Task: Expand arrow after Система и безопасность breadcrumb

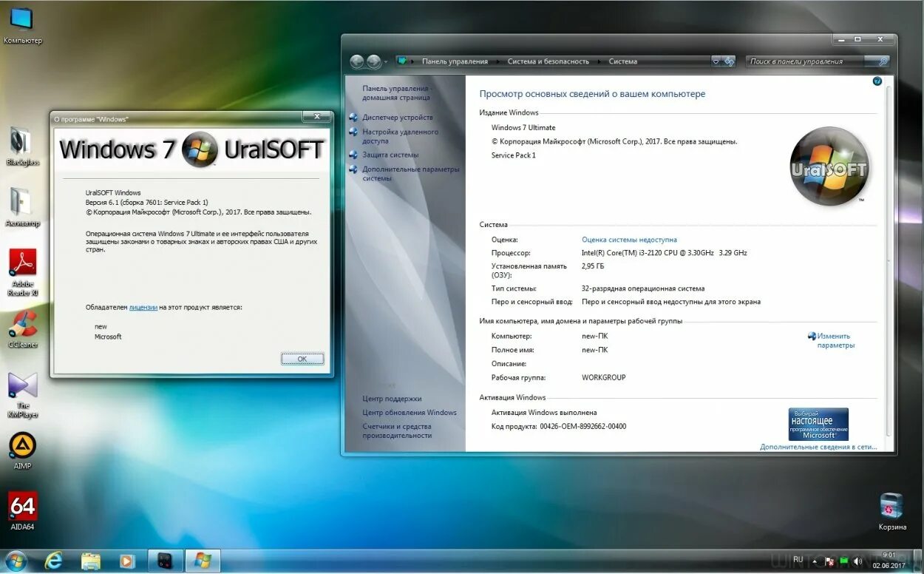Action: 599,61
